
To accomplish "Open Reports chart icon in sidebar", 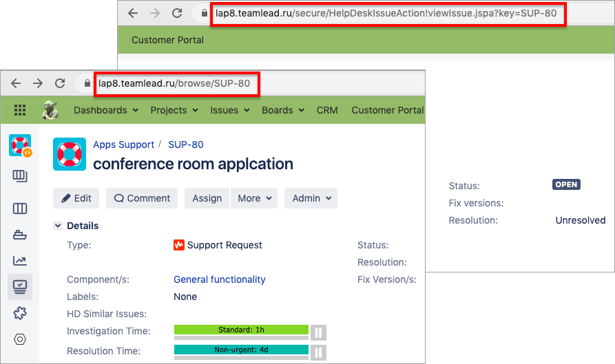I will coord(20,260).
